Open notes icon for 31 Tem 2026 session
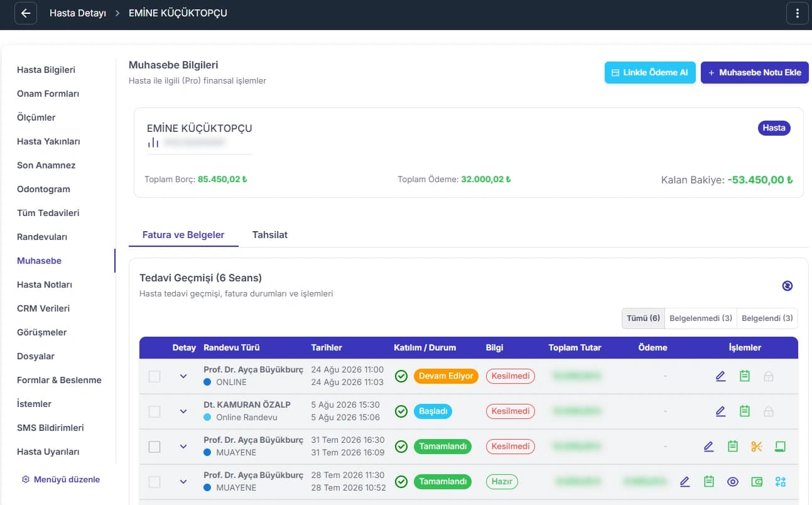This screenshot has height=505, width=812. (732, 447)
